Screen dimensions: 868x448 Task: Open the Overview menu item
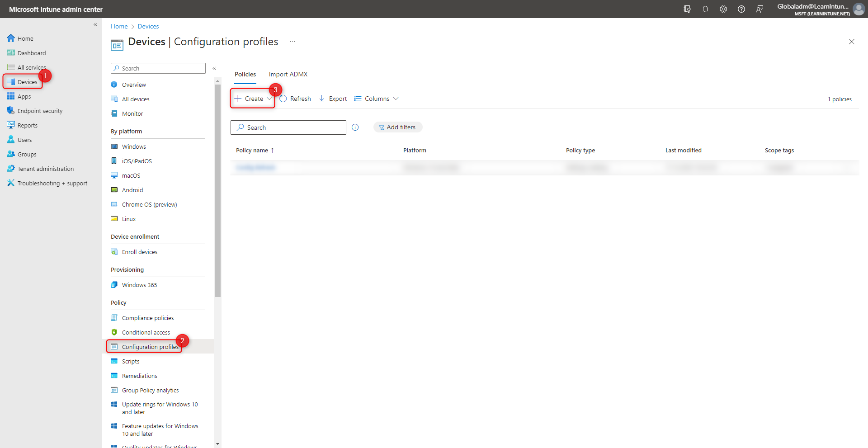pos(134,85)
